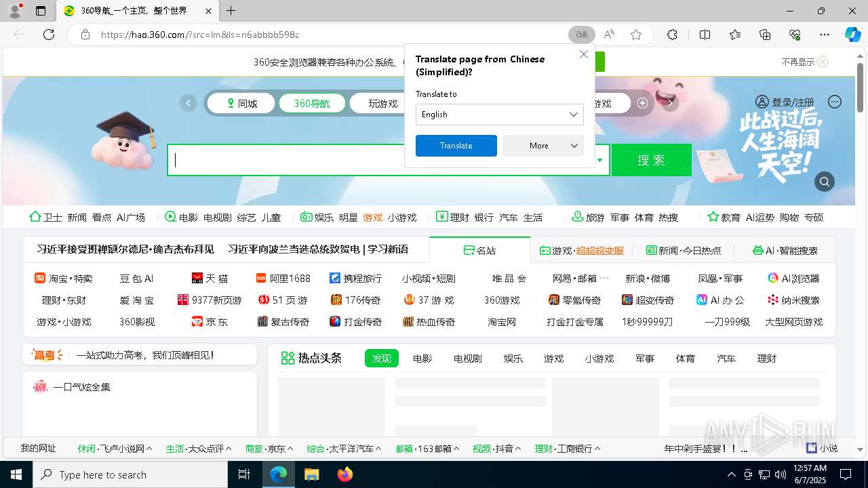The height and width of the screenshot is (488, 868).
Task: Open the Collections icon
Action: 765,35
